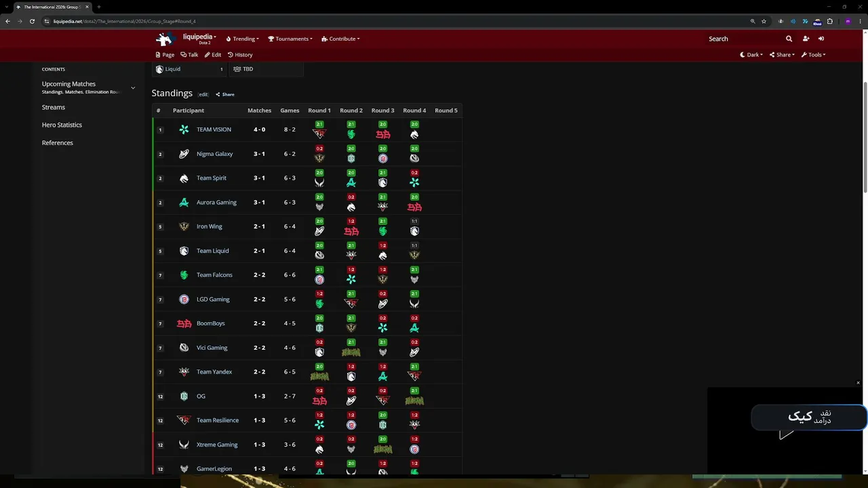The image size is (868, 488).
Task: Click the Liquipedia horse logo
Action: pyautogui.click(x=165, y=39)
